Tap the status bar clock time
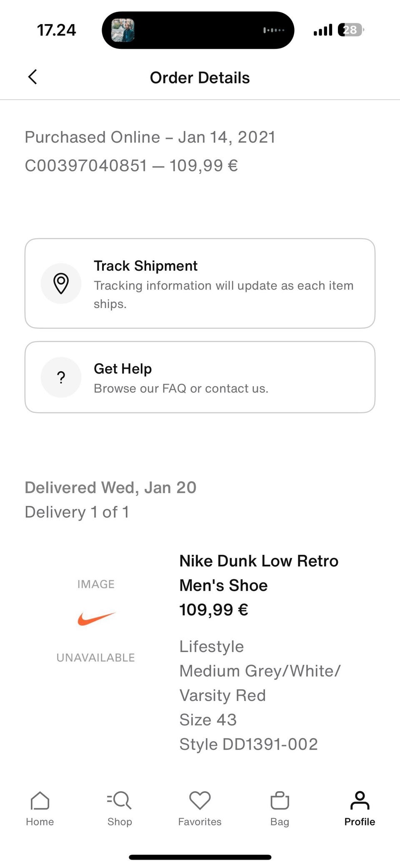The height and width of the screenshot is (868, 400). pyautogui.click(x=57, y=30)
